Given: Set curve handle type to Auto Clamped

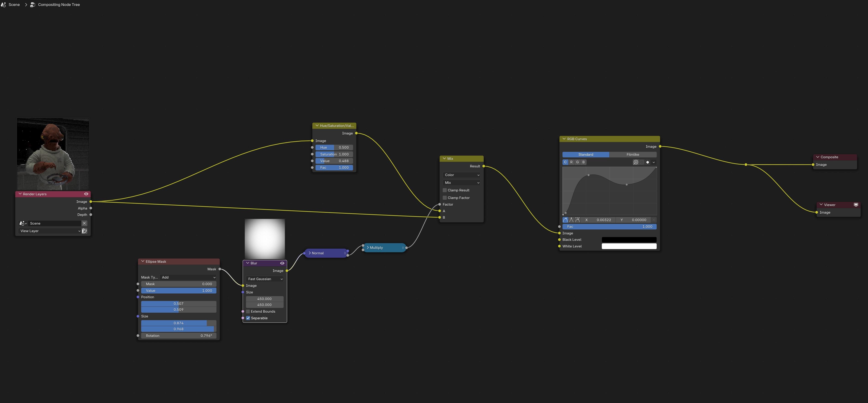Looking at the screenshot, I should coord(577,220).
